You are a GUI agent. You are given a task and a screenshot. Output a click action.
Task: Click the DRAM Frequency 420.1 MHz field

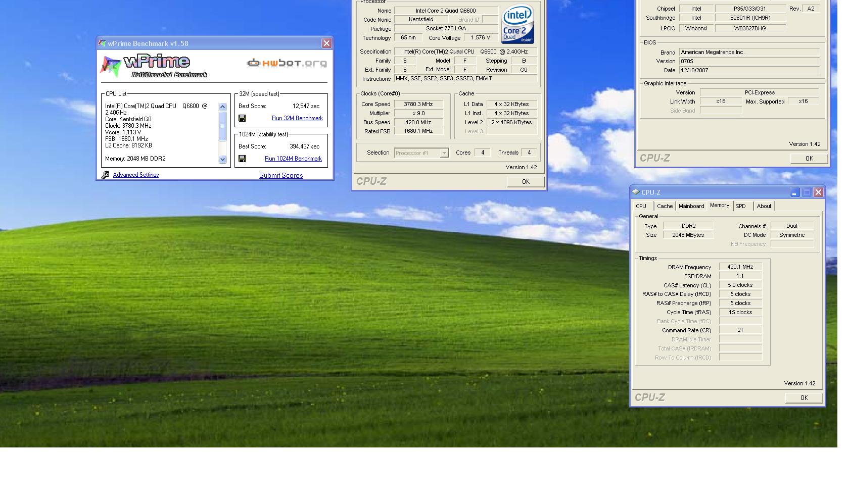click(x=740, y=267)
